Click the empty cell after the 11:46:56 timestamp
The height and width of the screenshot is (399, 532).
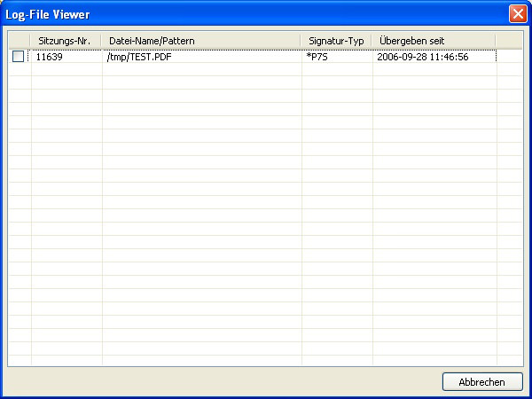tap(509, 57)
